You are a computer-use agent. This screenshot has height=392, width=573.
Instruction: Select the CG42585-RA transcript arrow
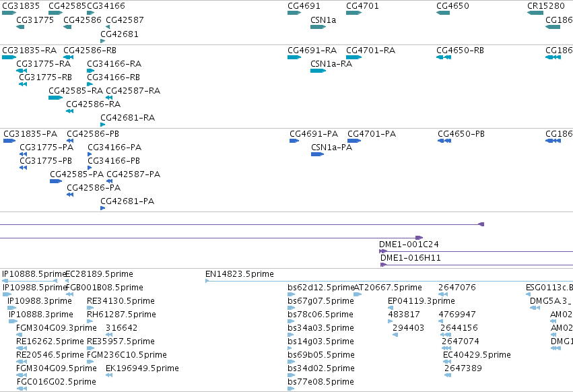point(55,98)
